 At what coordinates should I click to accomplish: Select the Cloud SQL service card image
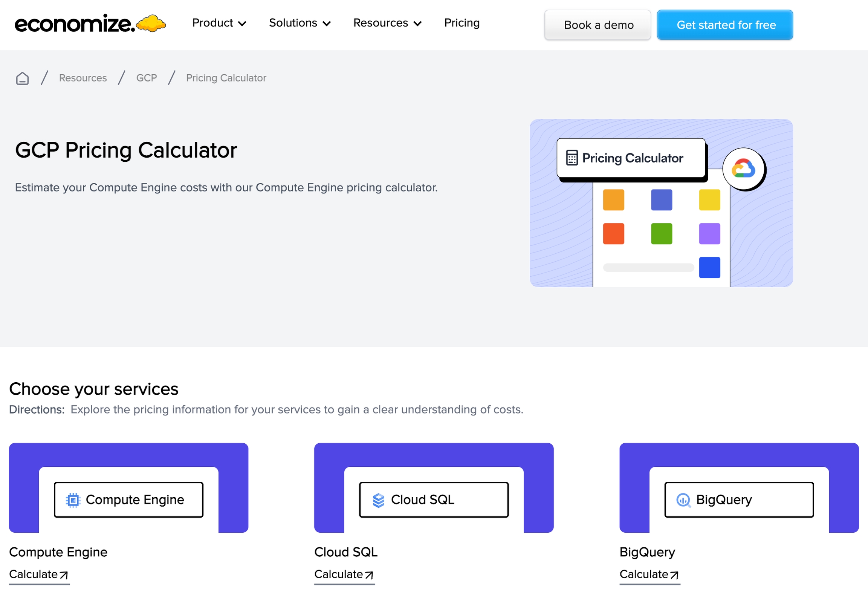[434, 487]
